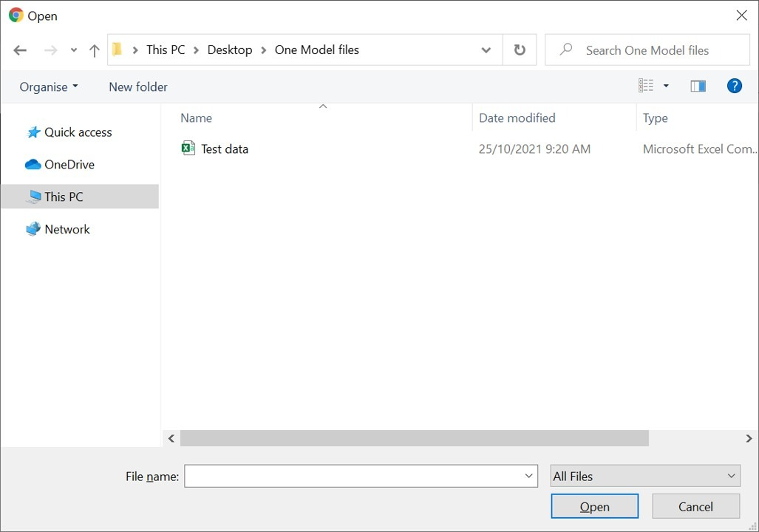Image resolution: width=759 pixels, height=532 pixels.
Task: Expand the view options dropdown arrow
Action: [x=666, y=86]
